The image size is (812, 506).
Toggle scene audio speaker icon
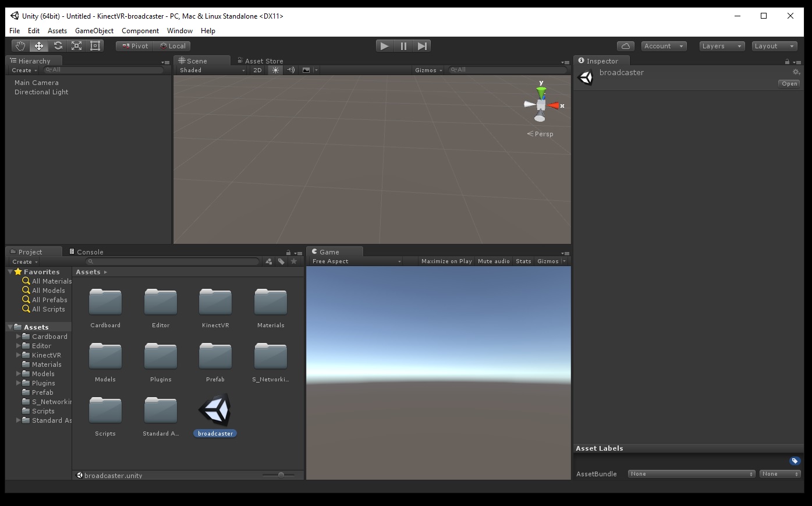[x=291, y=70]
